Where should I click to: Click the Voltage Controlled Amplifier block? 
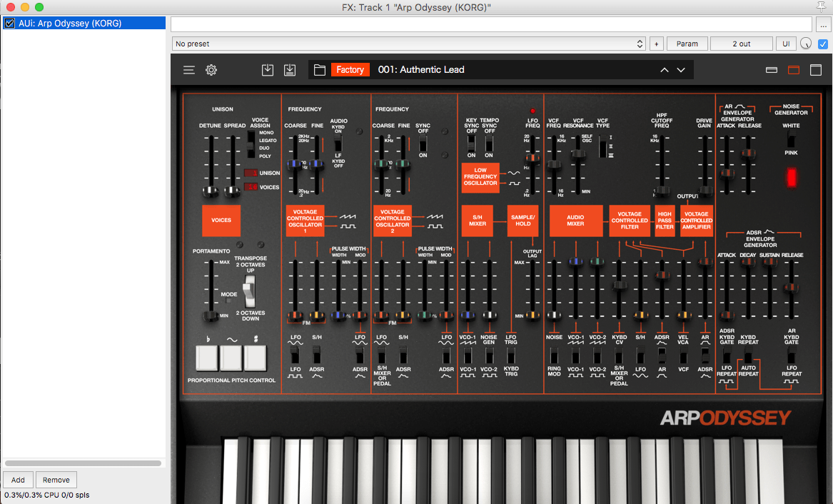697,221
